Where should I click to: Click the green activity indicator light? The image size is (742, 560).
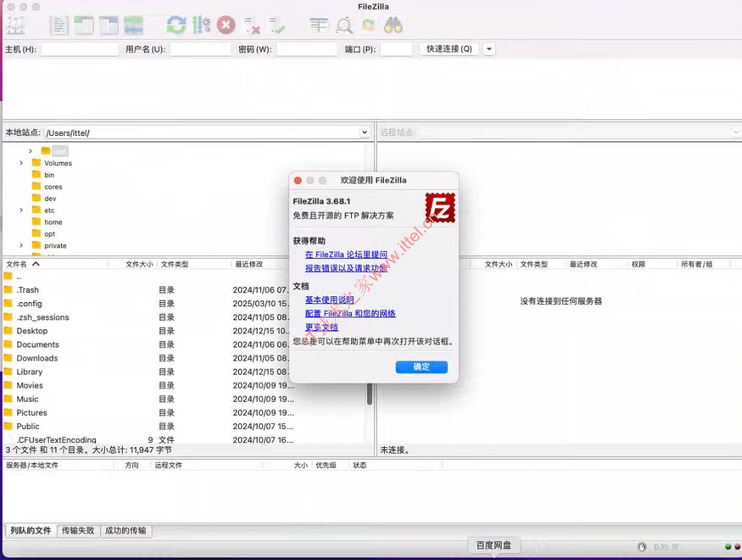point(728,547)
